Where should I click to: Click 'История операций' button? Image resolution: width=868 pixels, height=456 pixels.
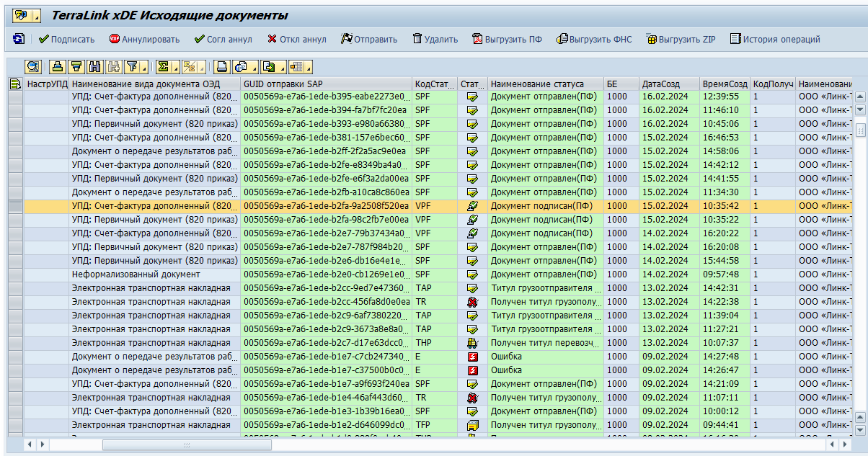775,39
